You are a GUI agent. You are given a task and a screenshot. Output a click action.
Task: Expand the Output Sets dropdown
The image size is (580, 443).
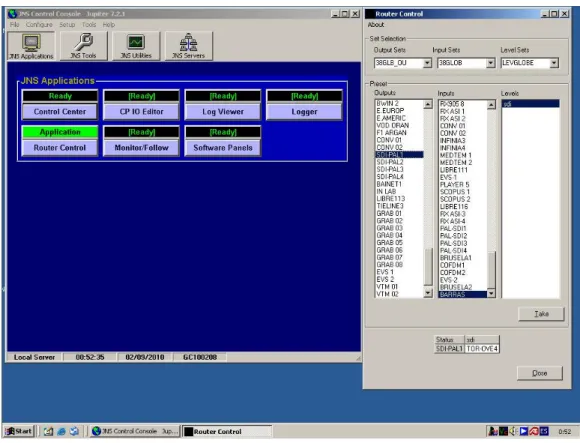pos(427,63)
